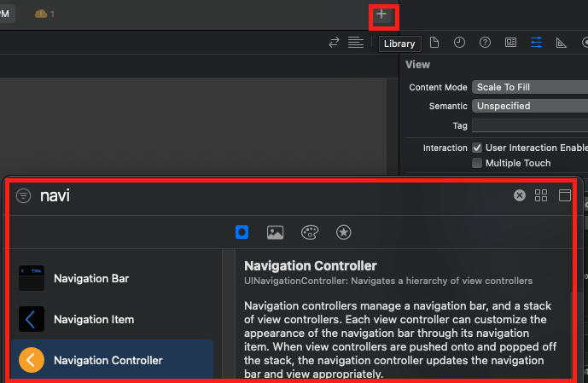This screenshot has width=588, height=383.
Task: Select the Image library tab
Action: [276, 232]
